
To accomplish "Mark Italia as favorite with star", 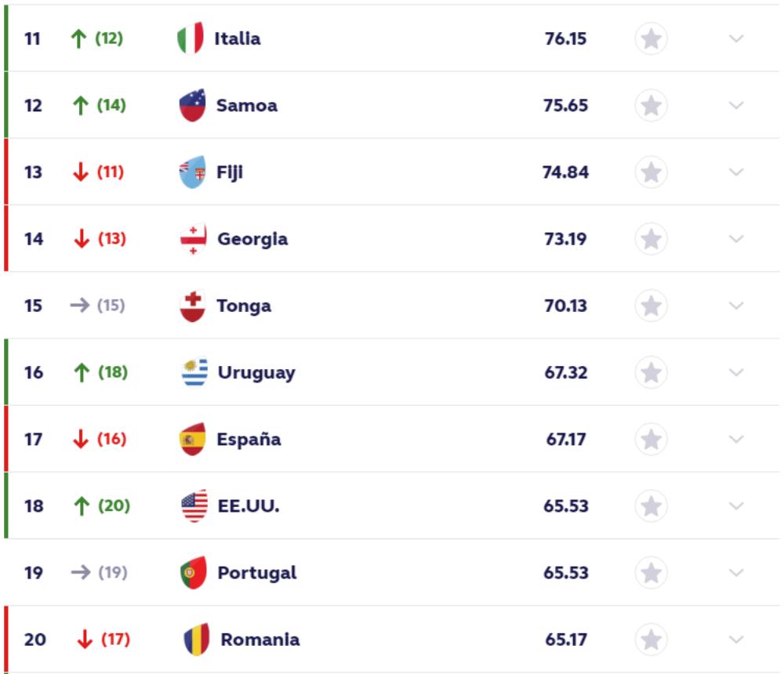I will [x=651, y=38].
